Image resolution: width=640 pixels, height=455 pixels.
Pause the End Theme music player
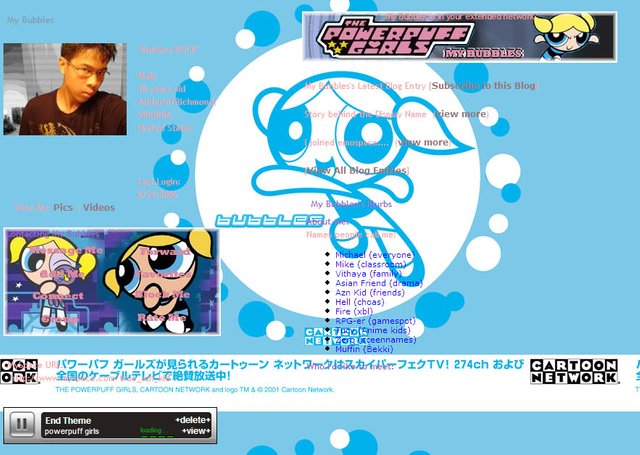22,425
